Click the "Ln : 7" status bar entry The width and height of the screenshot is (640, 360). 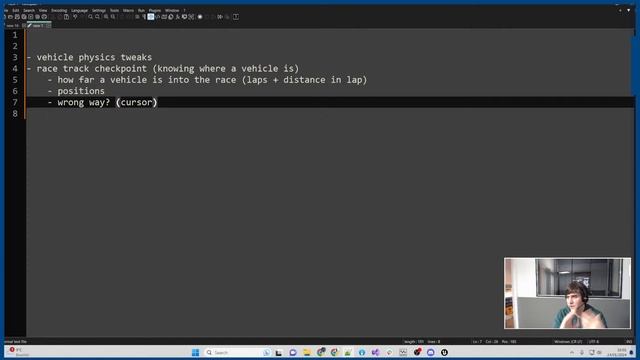pyautogui.click(x=477, y=342)
